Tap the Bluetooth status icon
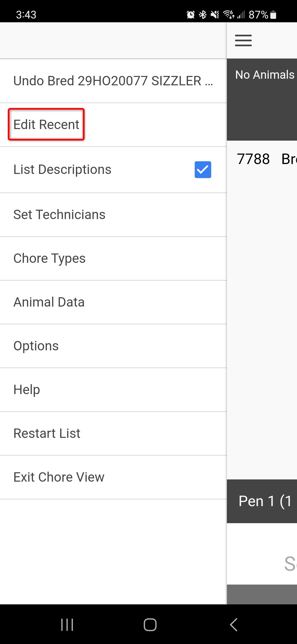 pos(203,15)
